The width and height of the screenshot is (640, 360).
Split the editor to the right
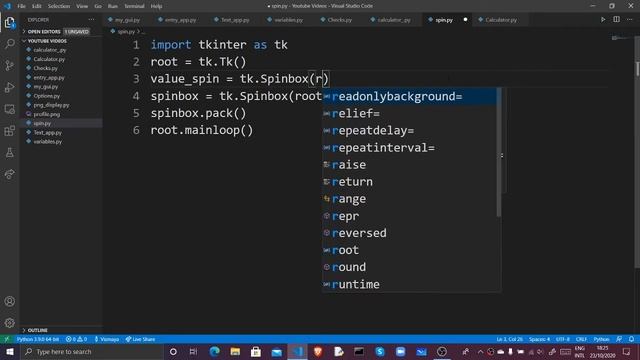pos(616,20)
